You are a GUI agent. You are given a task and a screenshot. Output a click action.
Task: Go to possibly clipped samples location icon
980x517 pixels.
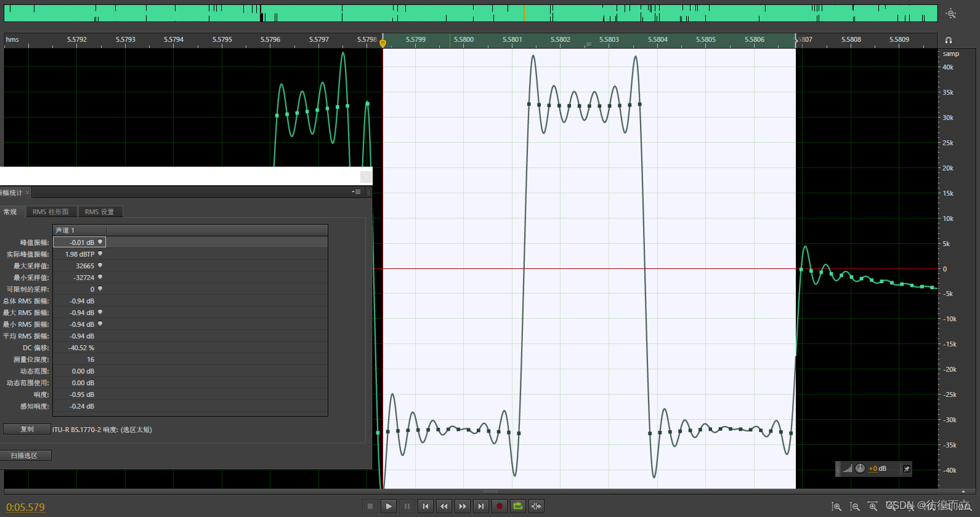tap(100, 289)
